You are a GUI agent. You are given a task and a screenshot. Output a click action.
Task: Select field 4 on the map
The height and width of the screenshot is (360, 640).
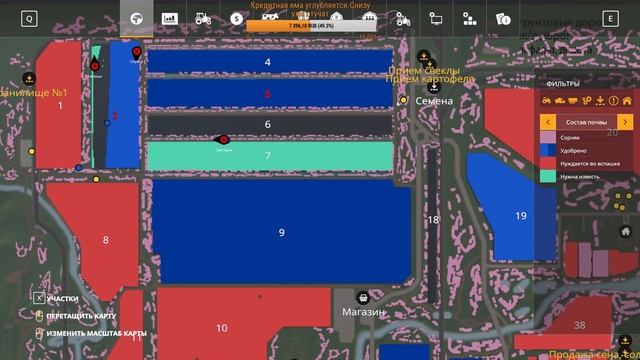click(269, 62)
